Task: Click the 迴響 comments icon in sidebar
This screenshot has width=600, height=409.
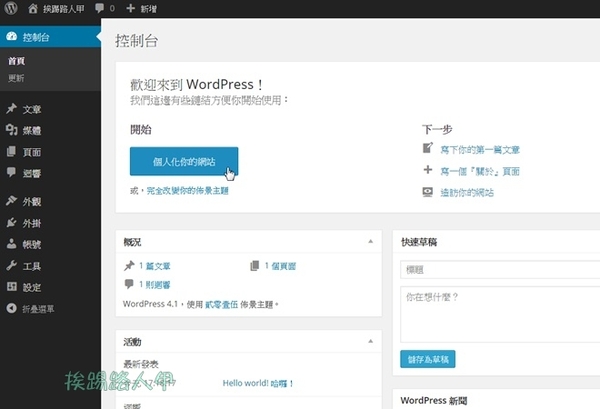Action: pyautogui.click(x=11, y=172)
